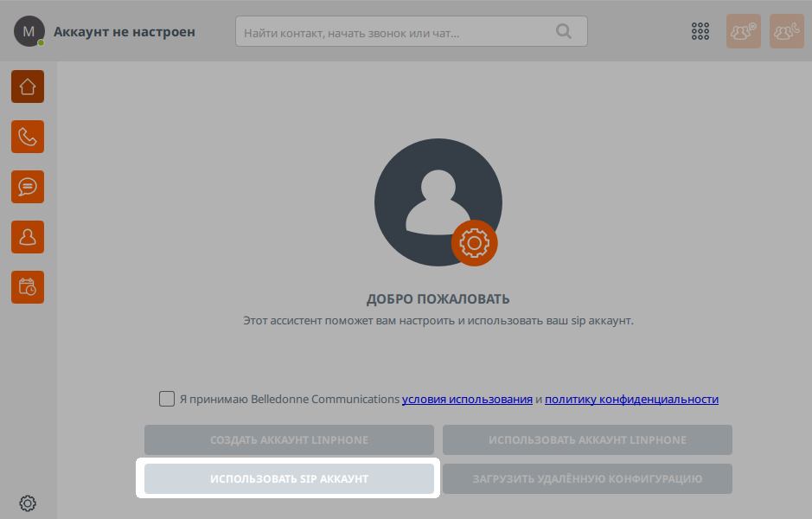Open settings gear at sidebar bottom
The image size is (812, 519).
[x=28, y=503]
